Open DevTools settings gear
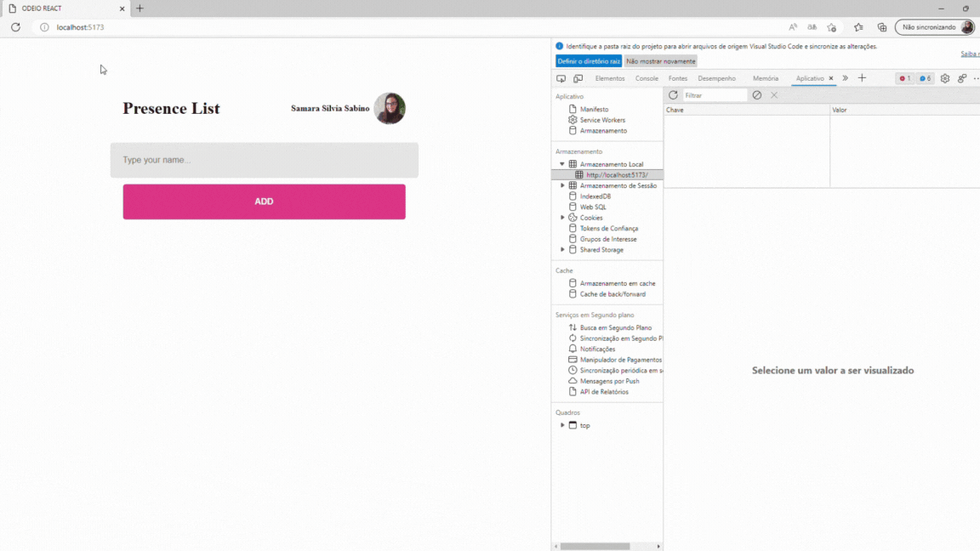980x551 pixels. pyautogui.click(x=944, y=77)
